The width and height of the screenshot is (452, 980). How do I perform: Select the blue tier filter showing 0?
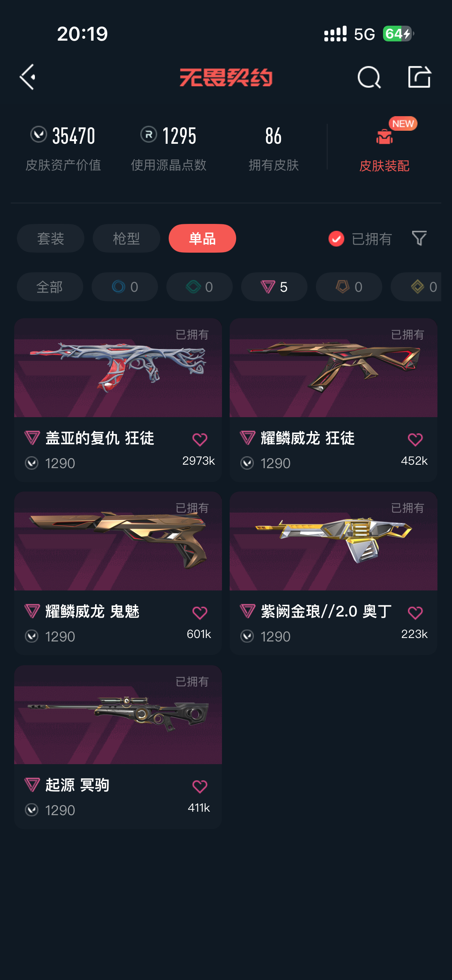[x=125, y=287]
